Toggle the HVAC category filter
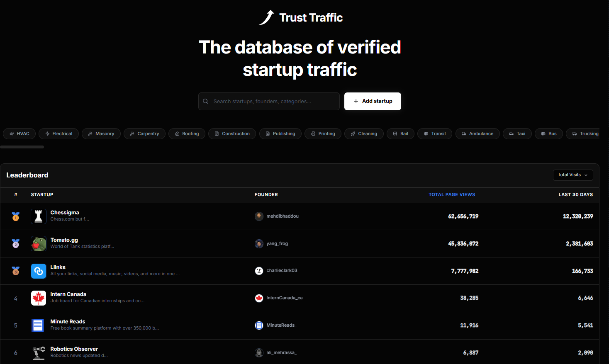Viewport: 609px width, 364px height. [x=19, y=133]
